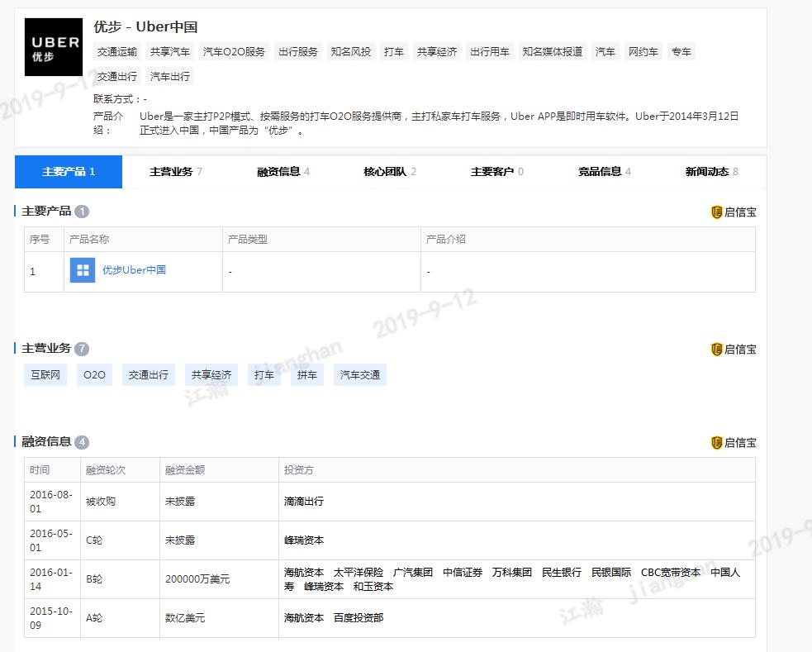812x652 pixels.
Task: Open investor 广汽集团
Action: click(x=413, y=572)
